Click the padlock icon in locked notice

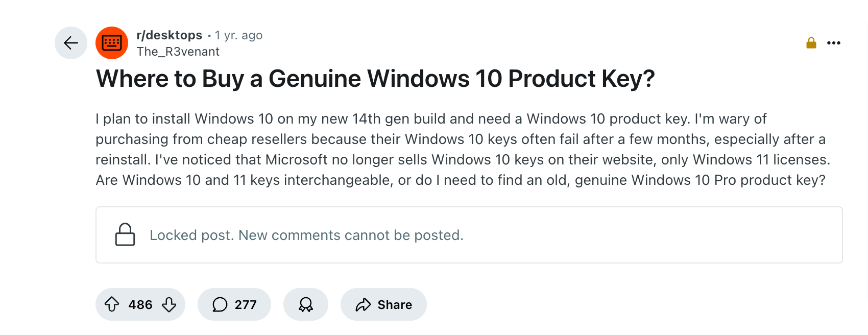pos(125,235)
